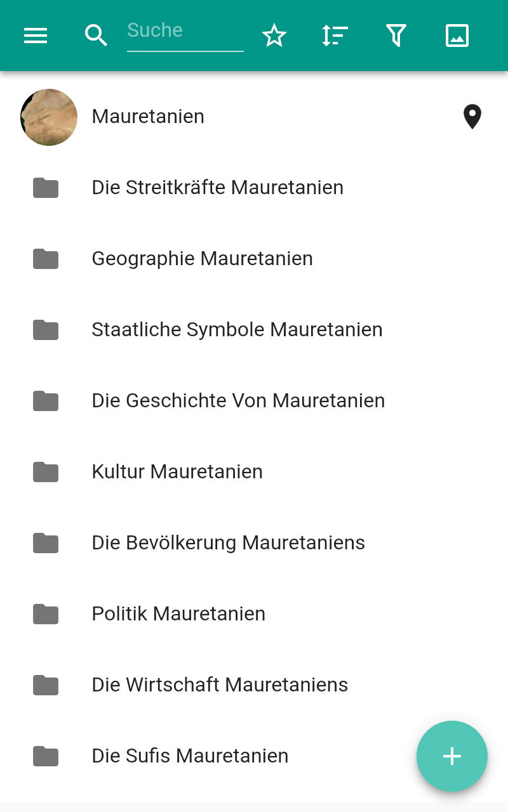Click the Geographie Mauretanien folder icon
Screen dimensions: 508x812
46,259
